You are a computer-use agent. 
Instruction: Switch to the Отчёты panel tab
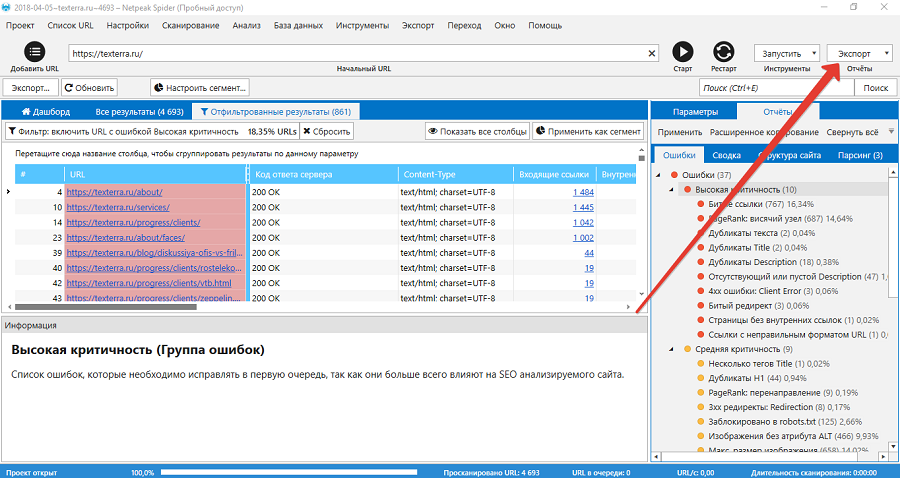coord(778,111)
